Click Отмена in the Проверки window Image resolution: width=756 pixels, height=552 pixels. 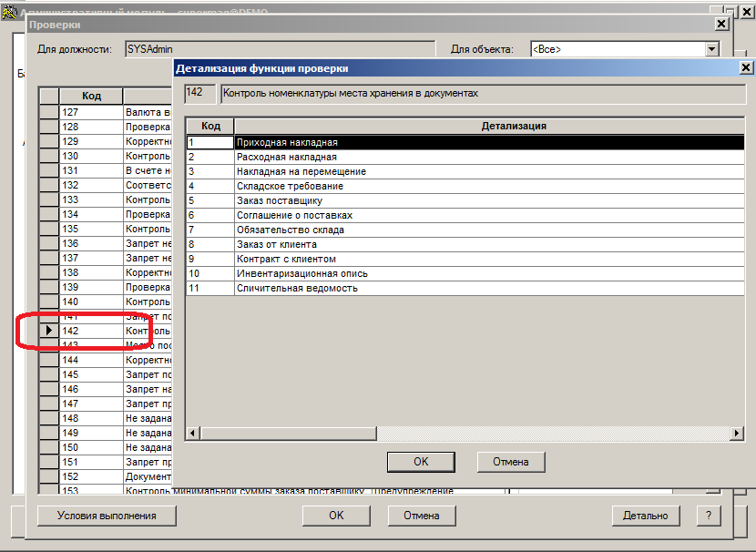tap(422, 516)
